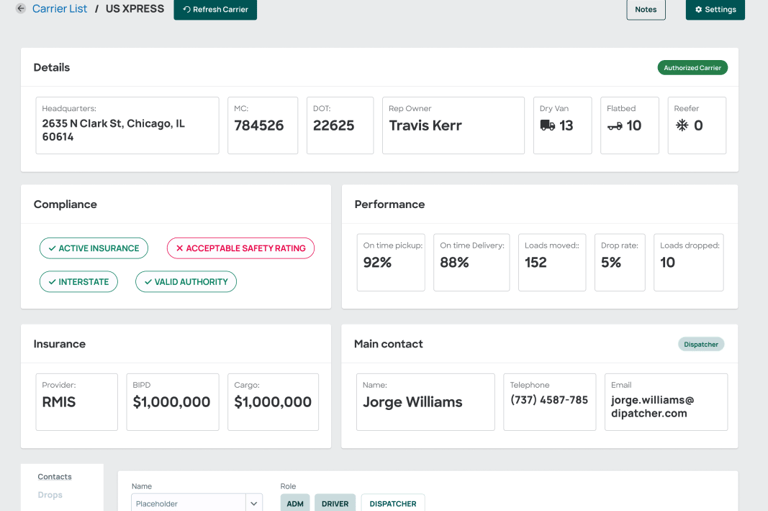This screenshot has width=768, height=511.
Task: Click the Interstate compliance badge
Action: pyautogui.click(x=79, y=282)
